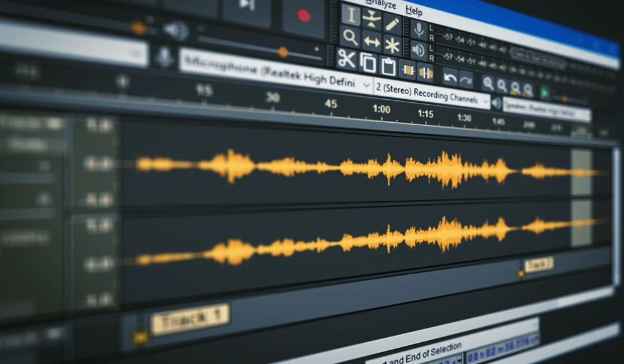Zoom in using the magnifier plus icon
Viewport: 624px width, 364px height.
[x=487, y=82]
